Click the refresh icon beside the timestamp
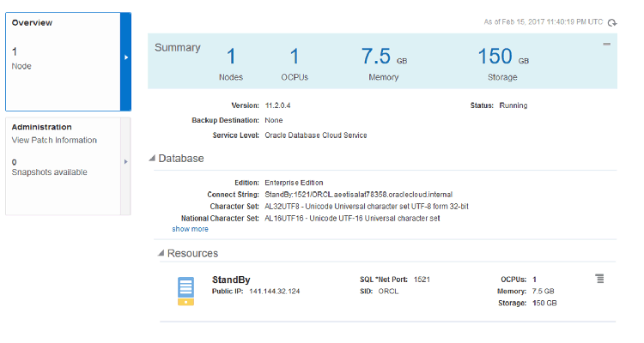 [x=612, y=22]
